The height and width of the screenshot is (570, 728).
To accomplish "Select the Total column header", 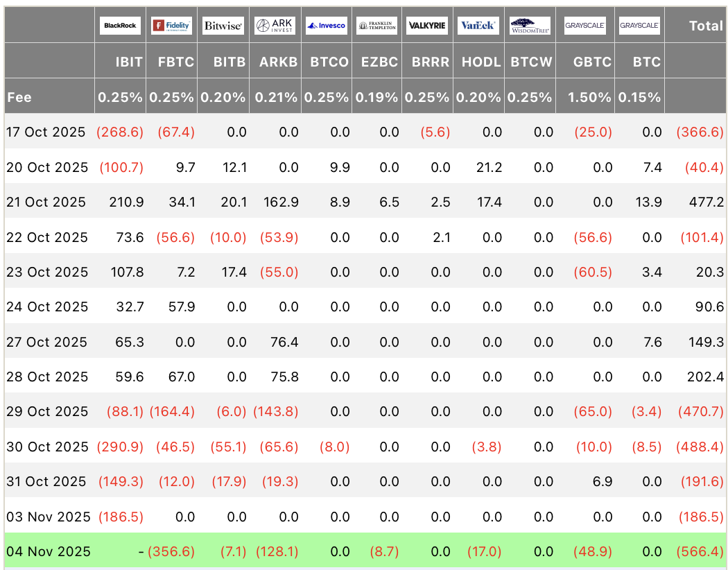I will (706, 26).
